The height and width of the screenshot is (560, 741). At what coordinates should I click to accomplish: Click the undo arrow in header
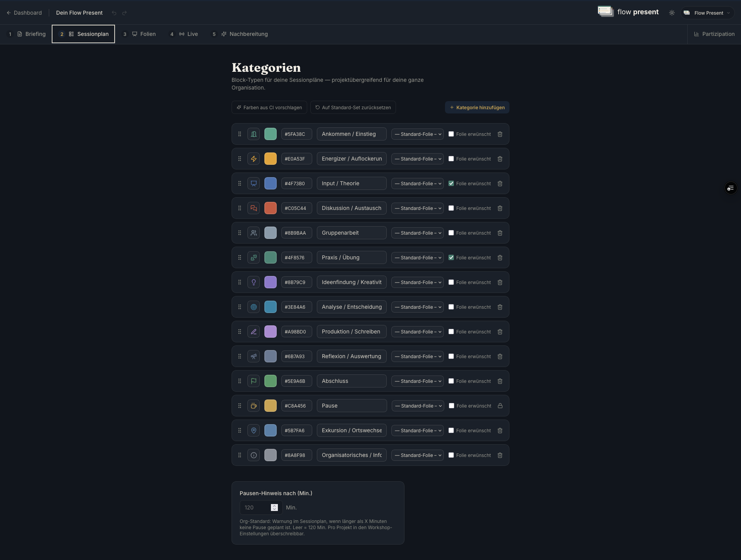[x=114, y=13]
